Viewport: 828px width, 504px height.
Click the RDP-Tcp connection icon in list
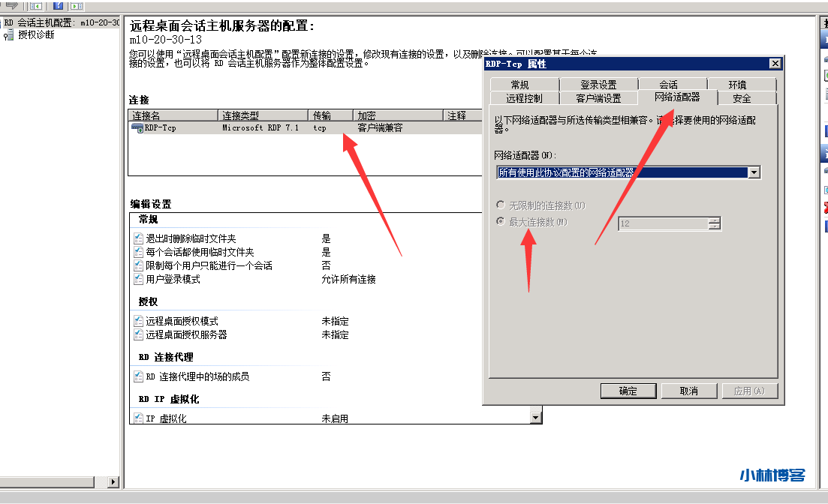click(x=137, y=127)
